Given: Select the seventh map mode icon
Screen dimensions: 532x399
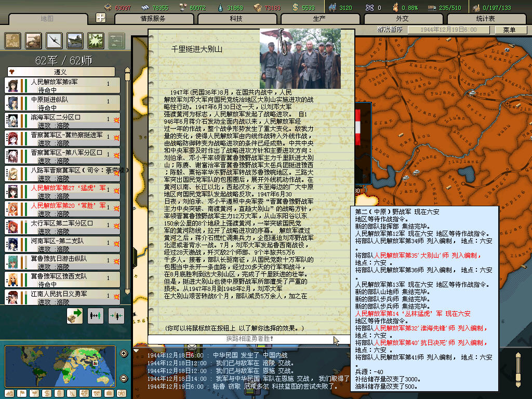Looking at the screenshot, I should [x=84, y=393].
